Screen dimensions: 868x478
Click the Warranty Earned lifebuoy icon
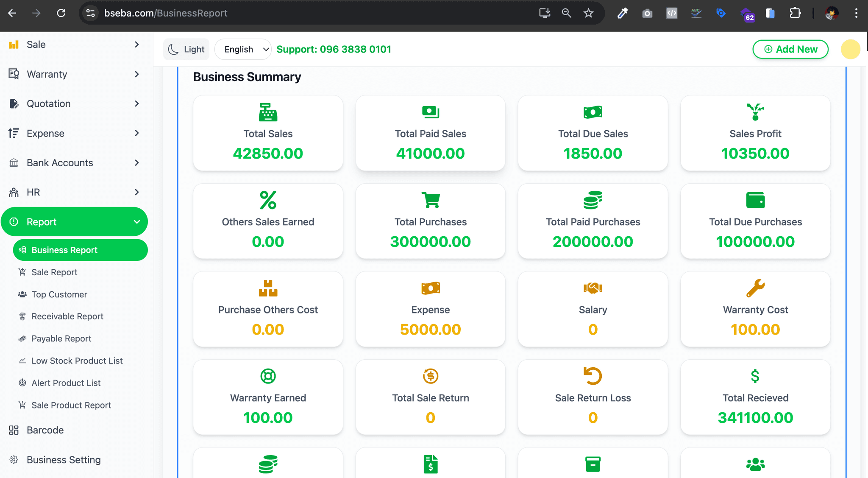(268, 376)
